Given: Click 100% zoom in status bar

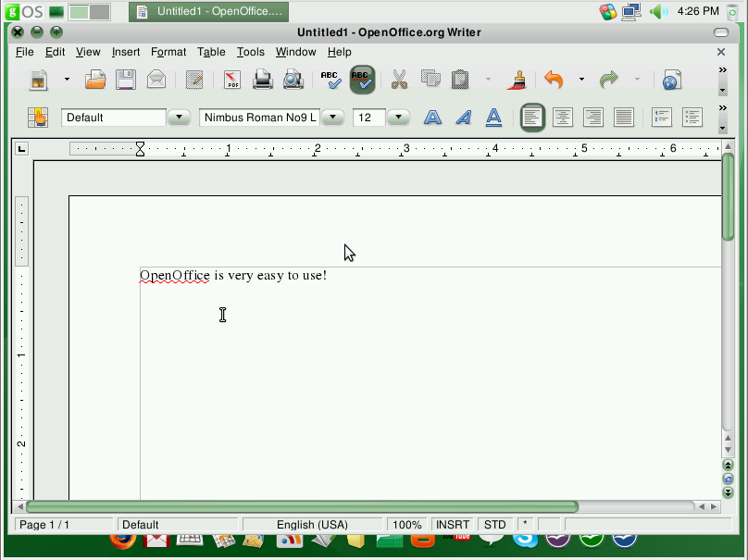Looking at the screenshot, I should click(407, 525).
